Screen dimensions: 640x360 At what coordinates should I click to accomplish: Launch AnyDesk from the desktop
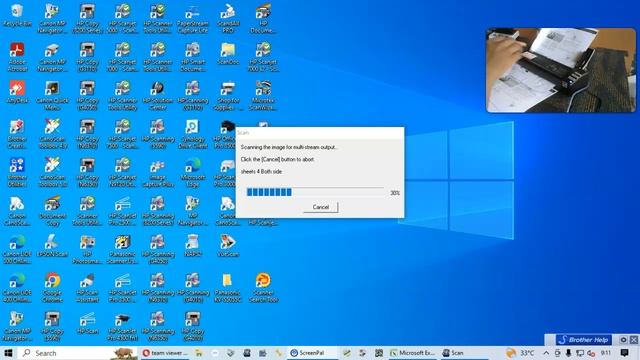17,92
